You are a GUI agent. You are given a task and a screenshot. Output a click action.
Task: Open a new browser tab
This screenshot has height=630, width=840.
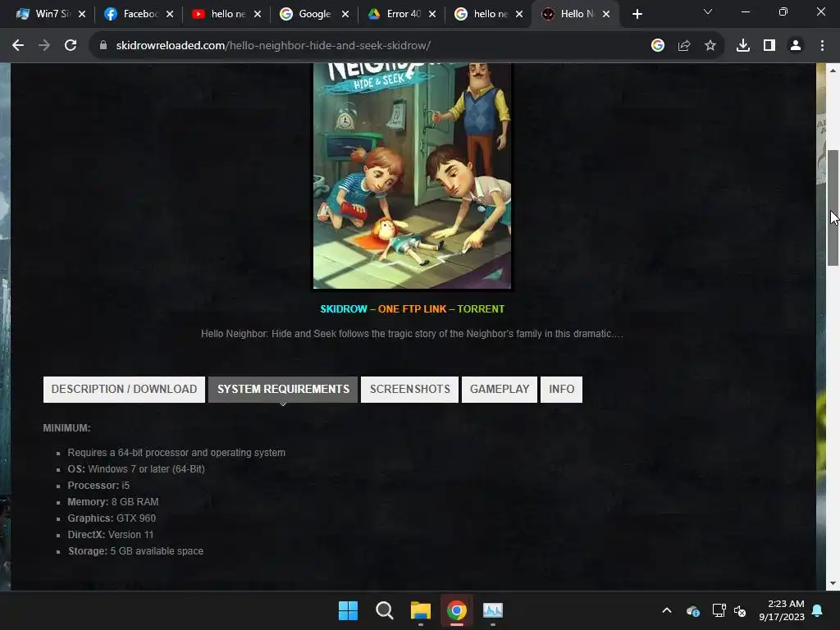point(637,14)
